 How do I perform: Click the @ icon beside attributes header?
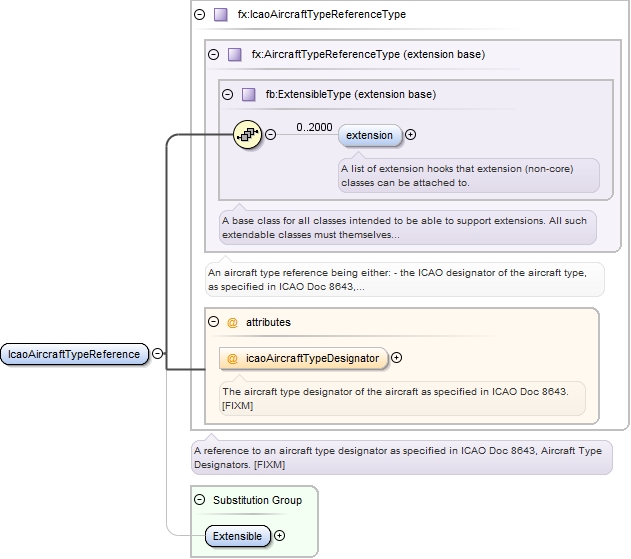pyautogui.click(x=232, y=323)
